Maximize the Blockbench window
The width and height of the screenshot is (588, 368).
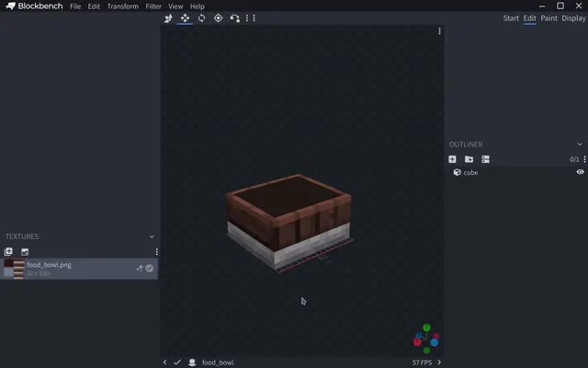click(560, 6)
